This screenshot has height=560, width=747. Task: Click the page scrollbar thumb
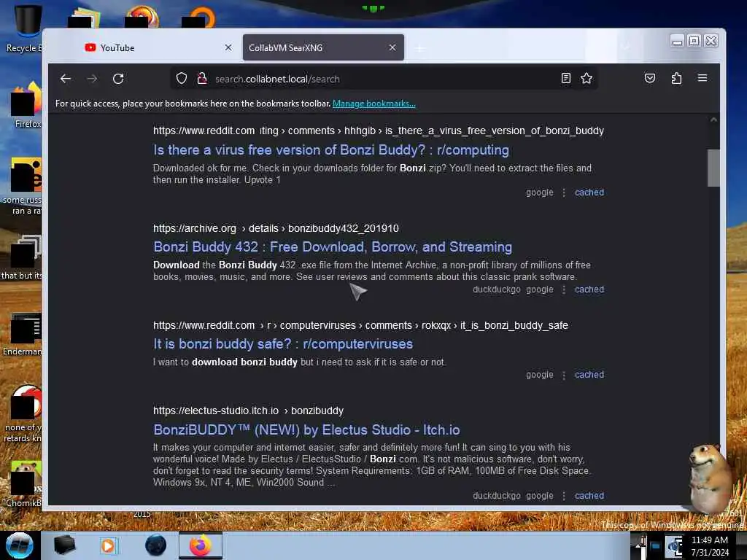coord(713,168)
